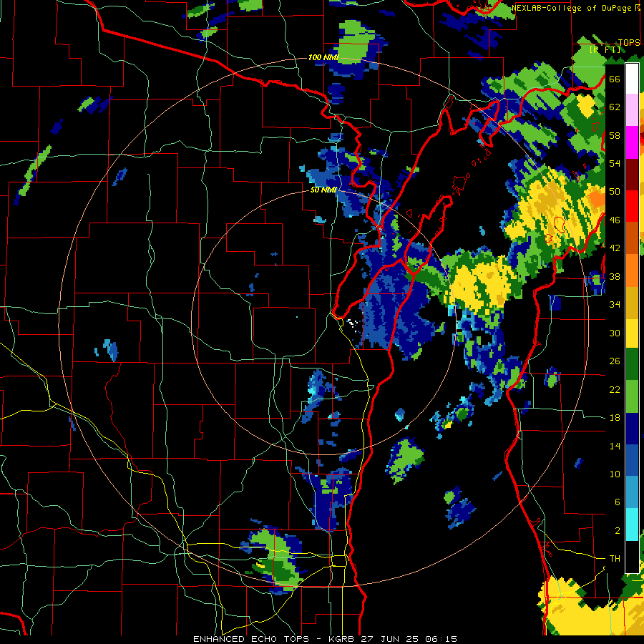Click the 'TH' threshold legend label

coord(615,558)
